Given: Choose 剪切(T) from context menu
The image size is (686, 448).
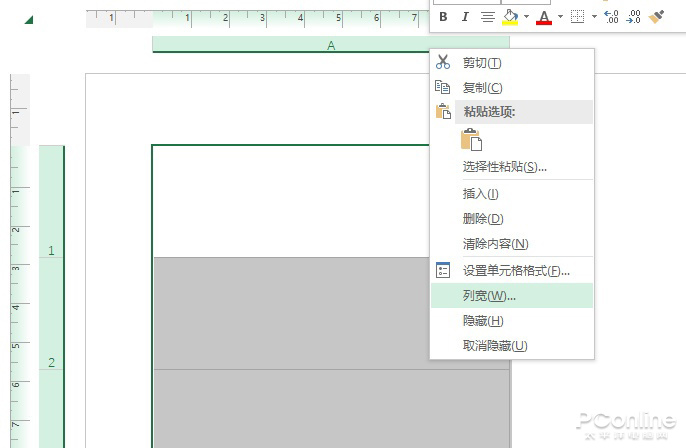Looking at the screenshot, I should click(x=512, y=63).
